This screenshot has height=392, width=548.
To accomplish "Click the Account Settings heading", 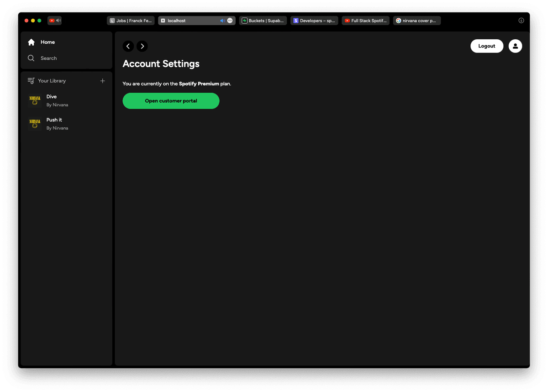I will (161, 64).
